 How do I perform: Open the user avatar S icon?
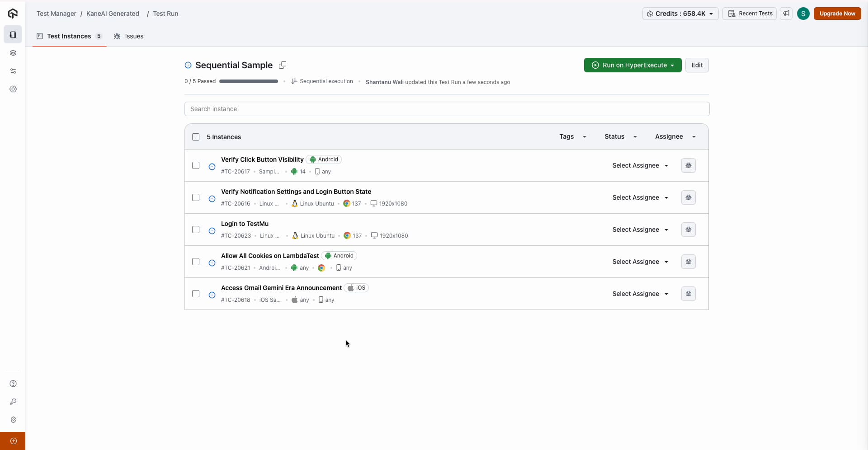(803, 14)
